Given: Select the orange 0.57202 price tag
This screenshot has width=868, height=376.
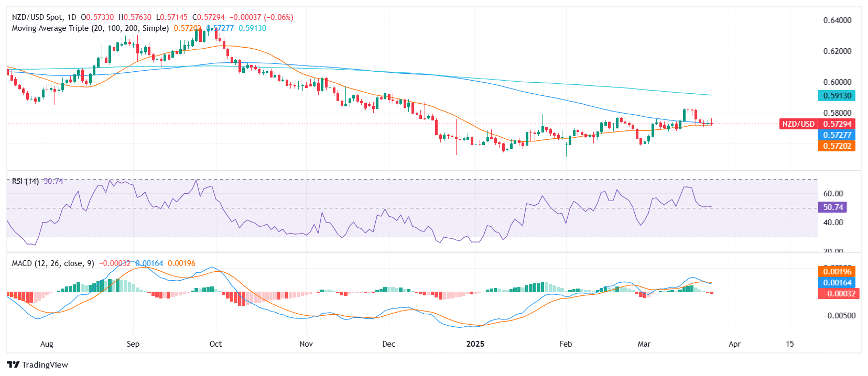Looking at the screenshot, I should [837, 146].
